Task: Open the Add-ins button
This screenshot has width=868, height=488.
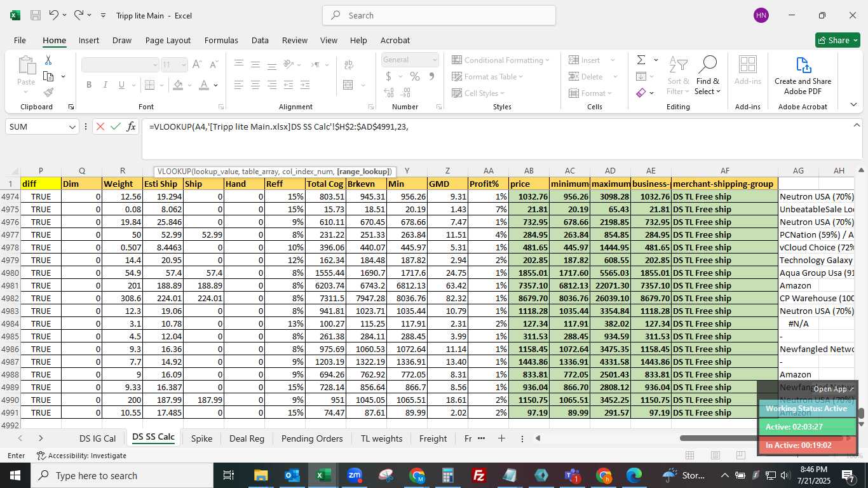Action: coord(748,71)
